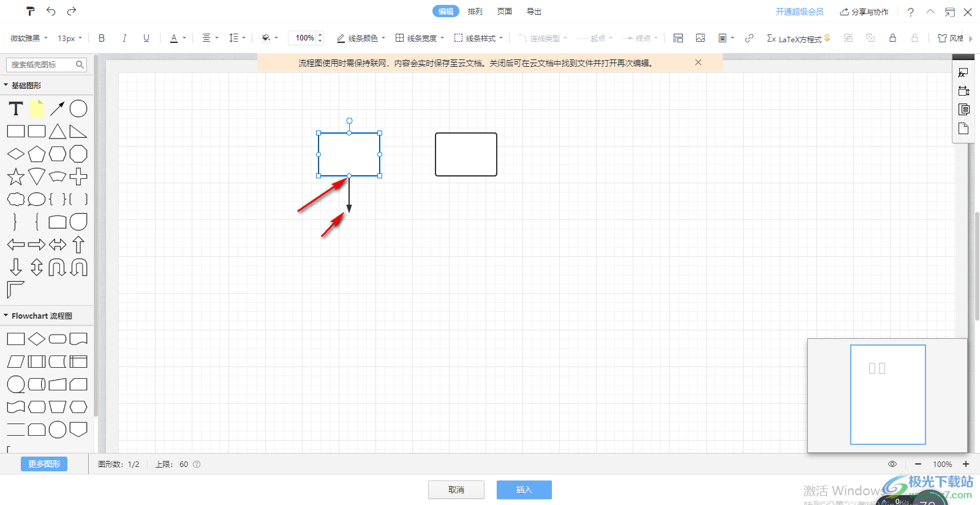Viewport: 980px width, 505px height.
Task: Pick the left-right double arrow shape
Action: coord(58,245)
